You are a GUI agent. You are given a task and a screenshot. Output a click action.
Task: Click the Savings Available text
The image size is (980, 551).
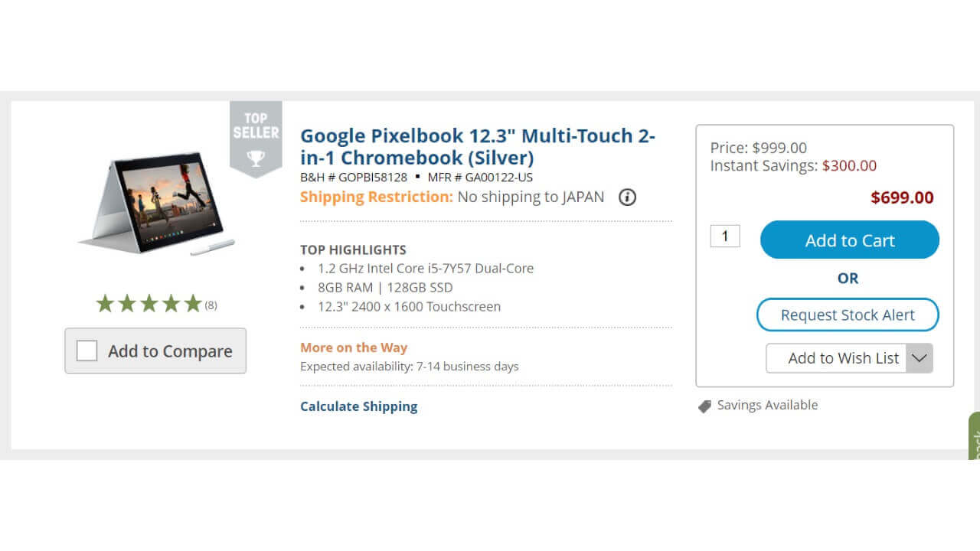[x=767, y=405]
